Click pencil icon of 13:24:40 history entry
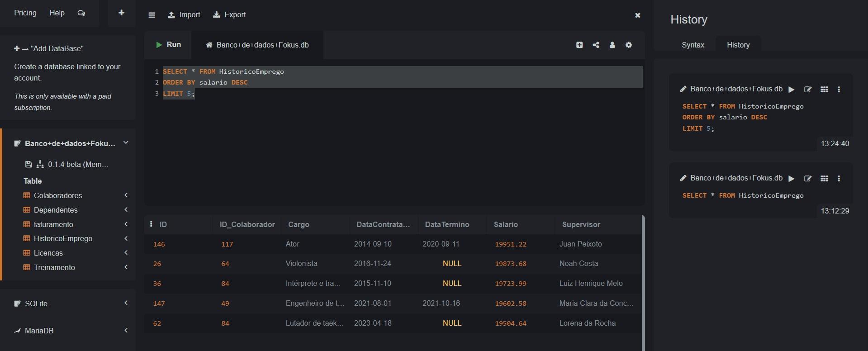 click(683, 89)
